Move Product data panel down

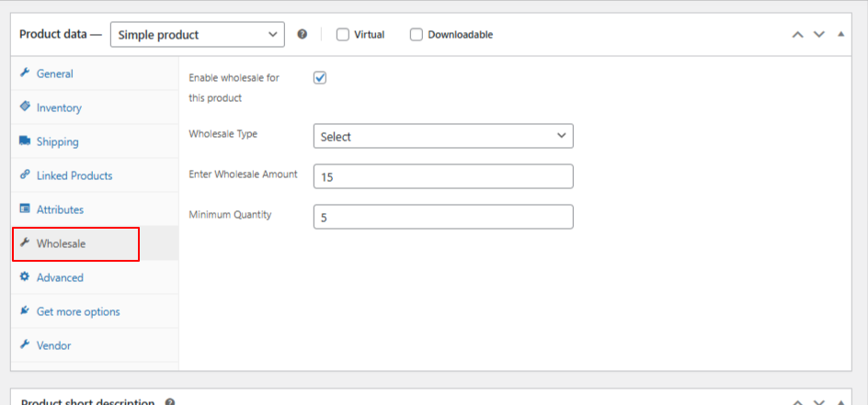pos(819,35)
